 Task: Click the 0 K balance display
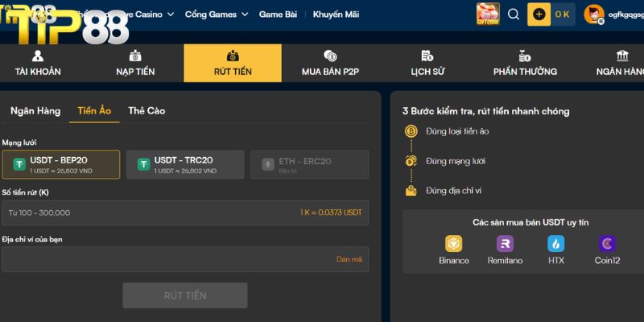coord(563,14)
